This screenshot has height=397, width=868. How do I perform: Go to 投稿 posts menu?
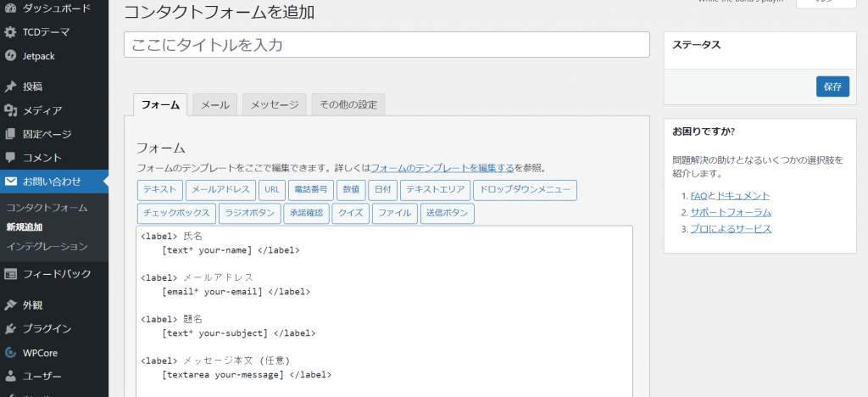33,87
